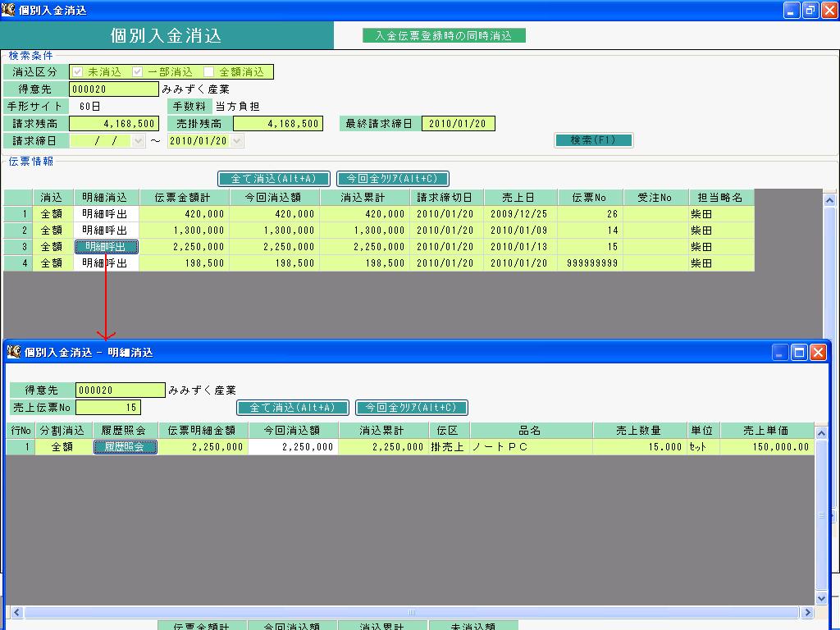Click the 掛売上 伝区 cell
This screenshot has height=630, width=840.
pos(450,447)
